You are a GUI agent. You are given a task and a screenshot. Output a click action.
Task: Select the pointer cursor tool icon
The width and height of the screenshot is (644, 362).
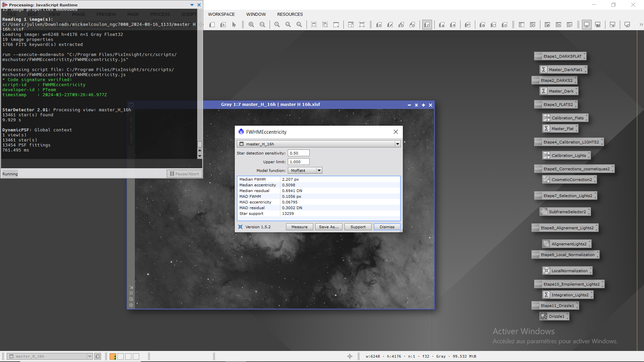[234, 24]
